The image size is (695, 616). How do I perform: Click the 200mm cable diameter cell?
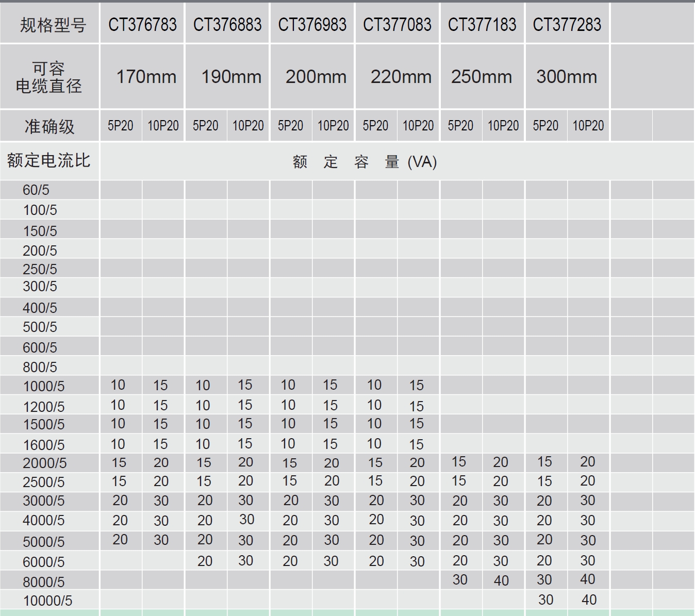point(316,77)
